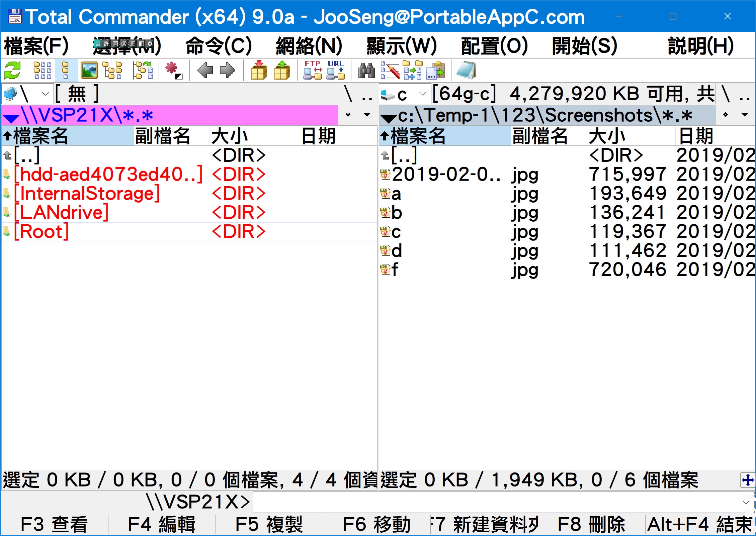This screenshot has width=756, height=536.
Task: Open the 顯示(W) menu
Action: 402,46
